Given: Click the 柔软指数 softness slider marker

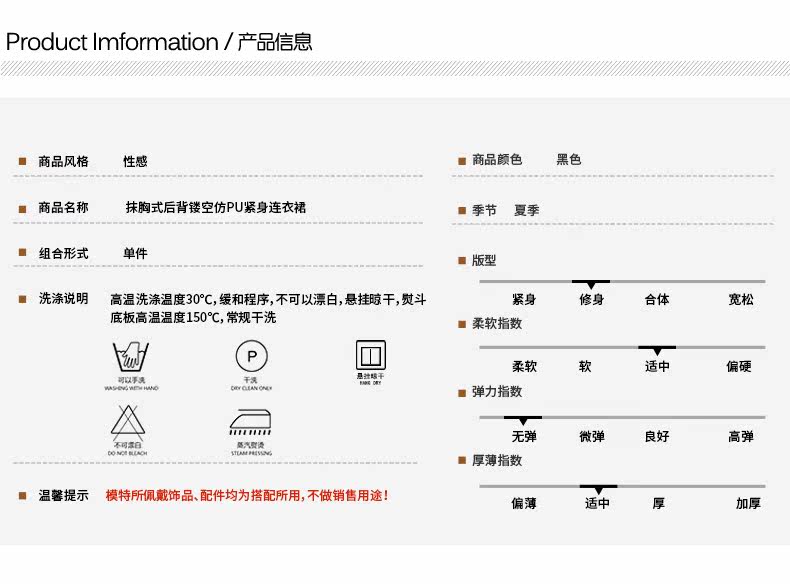Looking at the screenshot, I should tap(657, 350).
